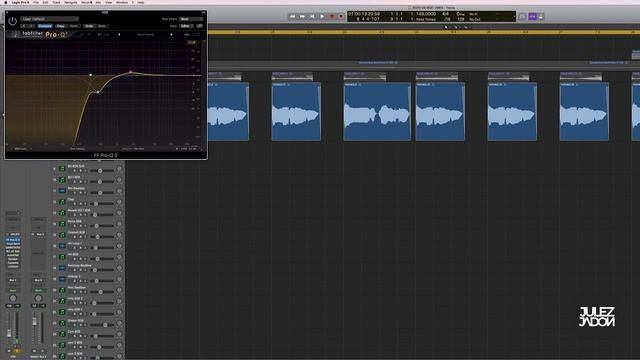Click the Cowbell 808 track icon
Screen dimensions: 640x360
pos(62,235)
